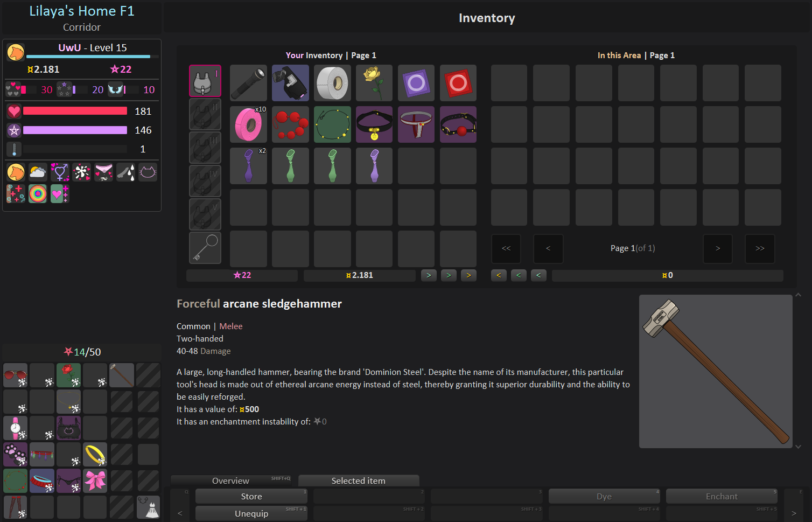This screenshot has width=812, height=522.
Task: Select the black collar with gold bell
Action: (374, 124)
